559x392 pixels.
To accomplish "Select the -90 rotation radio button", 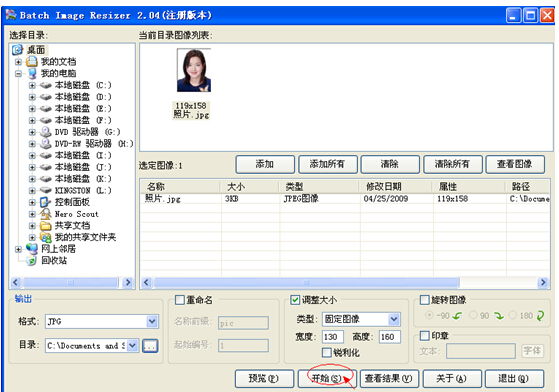I will pos(430,315).
